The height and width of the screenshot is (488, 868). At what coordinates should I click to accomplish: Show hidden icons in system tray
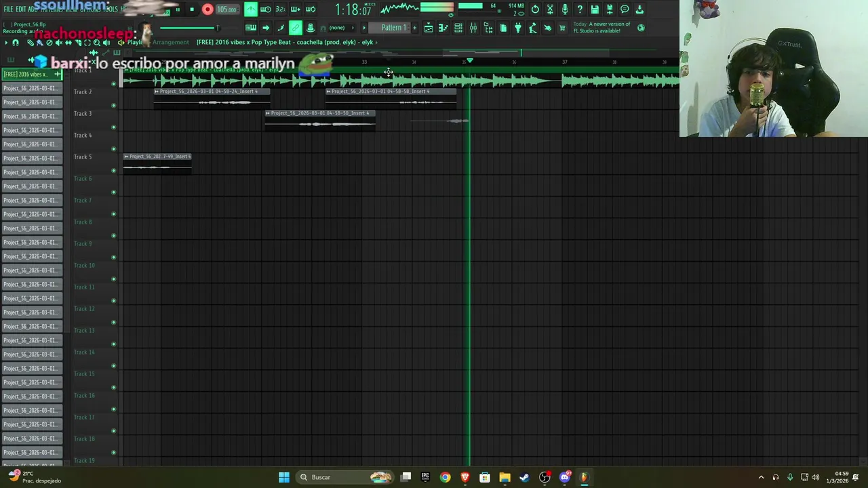pos(761,477)
